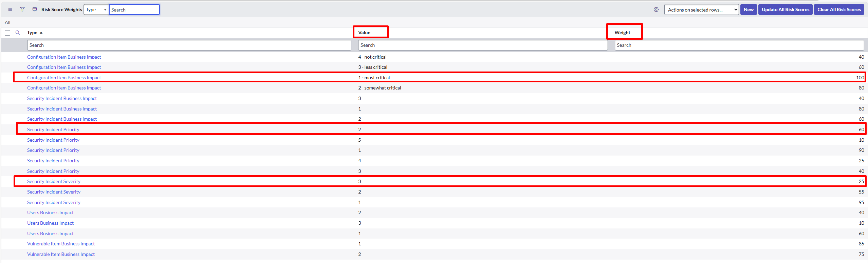Open Configuration Item Business Impact '3 - less critical' row link
Viewport: 868px width, 263px height.
point(64,67)
